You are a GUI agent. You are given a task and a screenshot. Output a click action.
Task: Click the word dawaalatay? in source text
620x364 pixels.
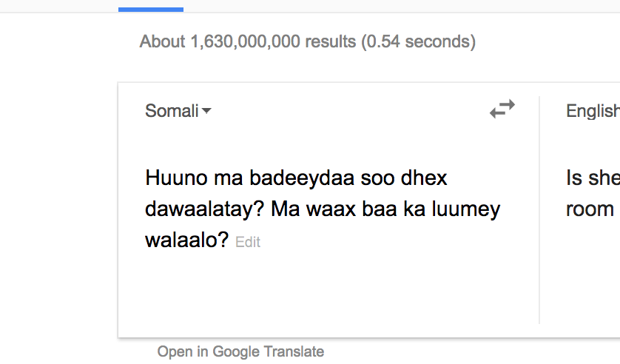(204, 209)
